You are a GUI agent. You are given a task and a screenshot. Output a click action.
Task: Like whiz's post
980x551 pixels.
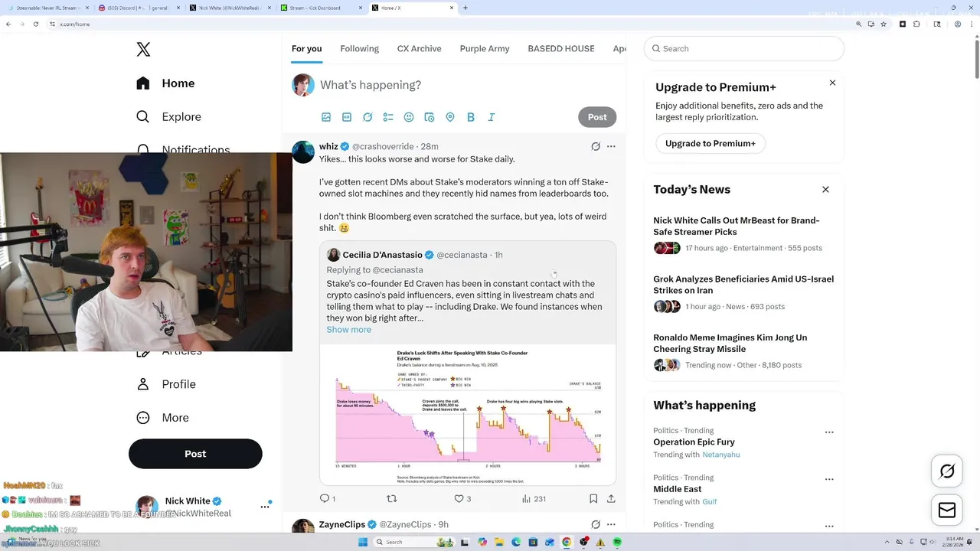point(462,498)
